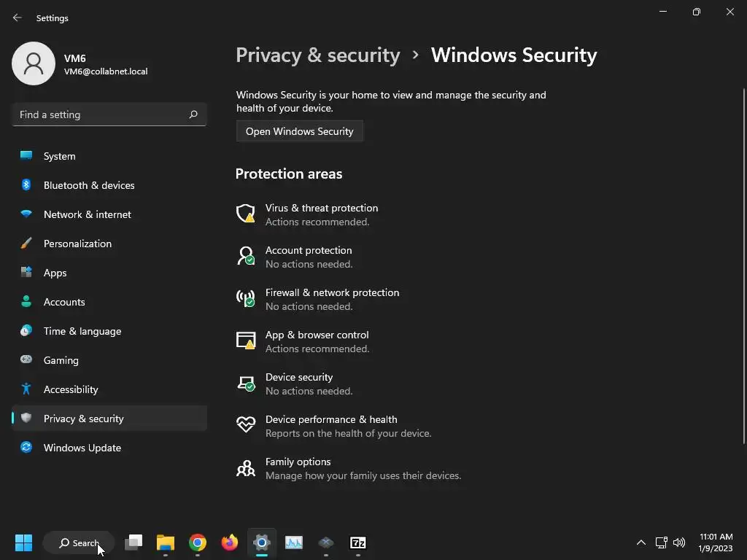Click the VM6 user avatar picture
The height and width of the screenshot is (560, 747).
tap(34, 63)
